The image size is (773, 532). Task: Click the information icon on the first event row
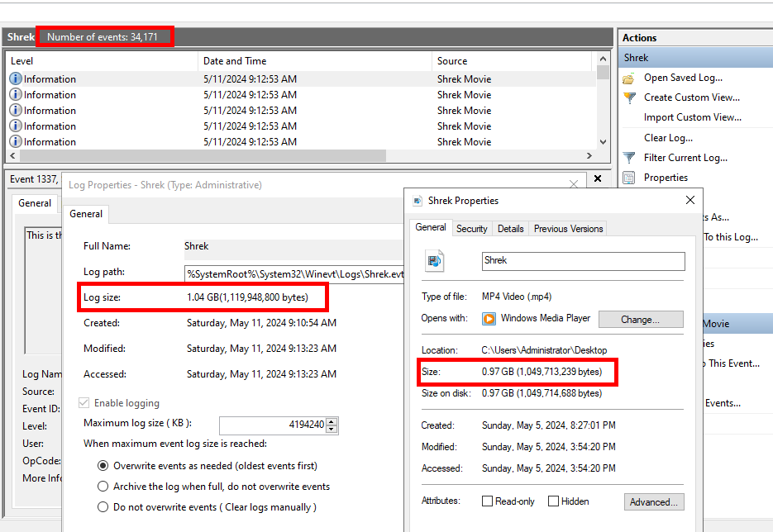pos(16,78)
